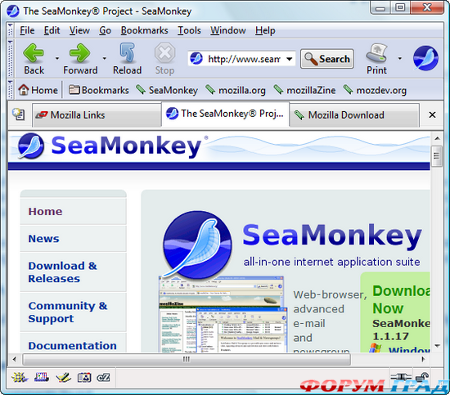450x395 pixels.
Task: Open the URL bar history dropdown
Action: 289,59
